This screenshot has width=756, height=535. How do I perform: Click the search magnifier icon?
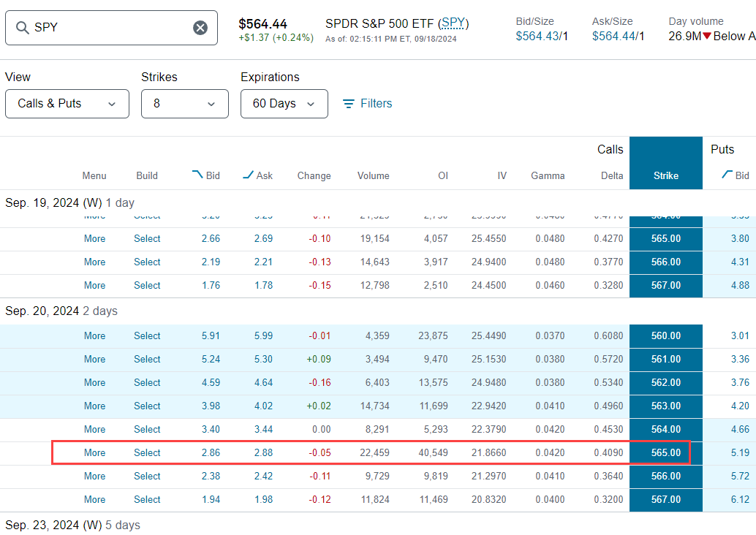22,28
